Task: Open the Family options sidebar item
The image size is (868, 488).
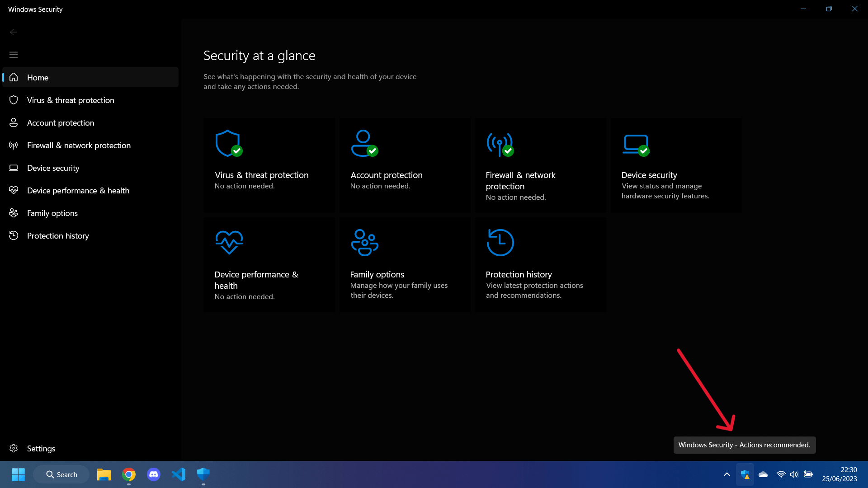Action: coord(52,213)
